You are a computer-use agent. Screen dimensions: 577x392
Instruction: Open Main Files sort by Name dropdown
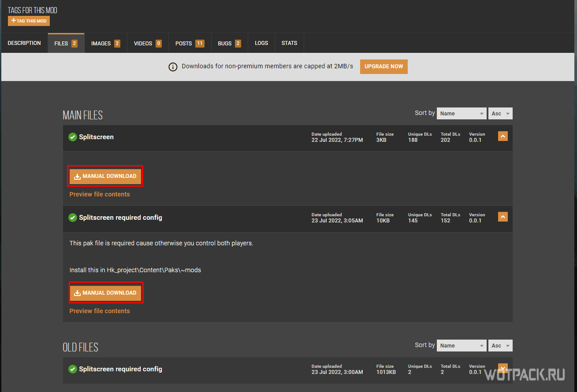462,114
